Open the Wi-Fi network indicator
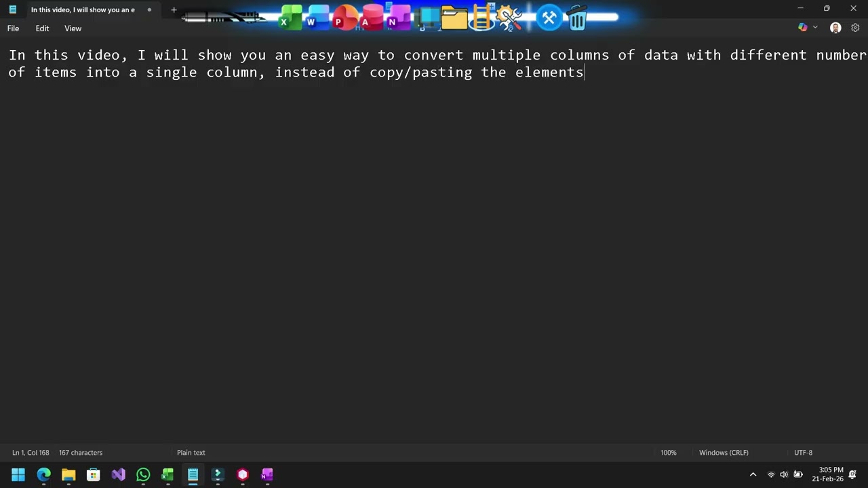The height and width of the screenshot is (488, 868). point(771,474)
